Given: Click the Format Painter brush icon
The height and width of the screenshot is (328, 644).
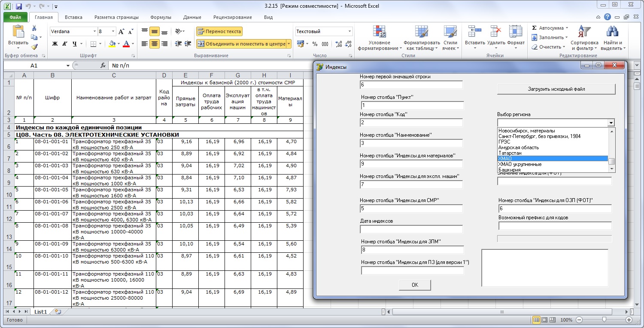Looking at the screenshot, I should pyautogui.click(x=34, y=47).
